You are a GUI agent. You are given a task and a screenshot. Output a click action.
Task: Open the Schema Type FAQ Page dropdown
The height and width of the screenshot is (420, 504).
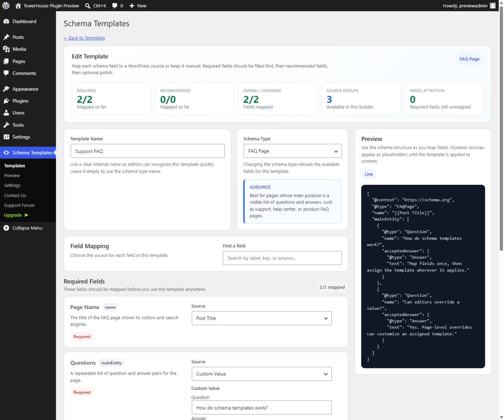[x=292, y=151]
